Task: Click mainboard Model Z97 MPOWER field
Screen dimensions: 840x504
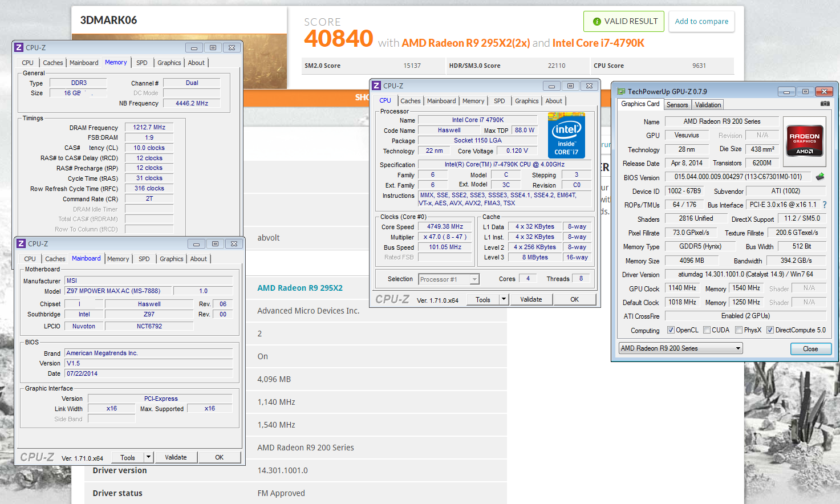Action: coord(118,291)
